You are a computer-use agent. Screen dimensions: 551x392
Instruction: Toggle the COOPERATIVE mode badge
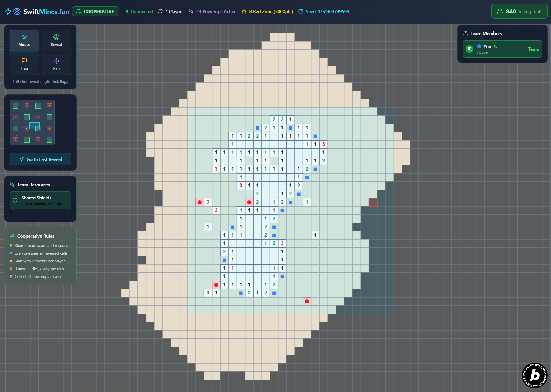(95, 11)
